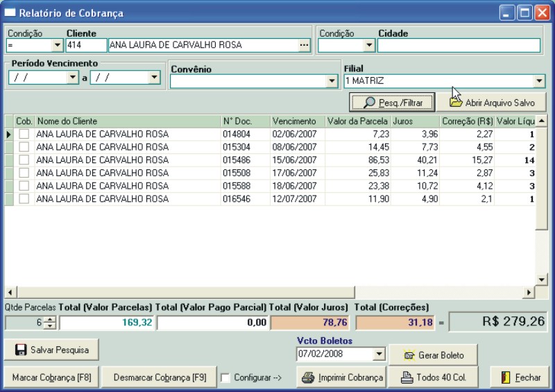Close the Relatório de Cobrança window

[x=542, y=13]
